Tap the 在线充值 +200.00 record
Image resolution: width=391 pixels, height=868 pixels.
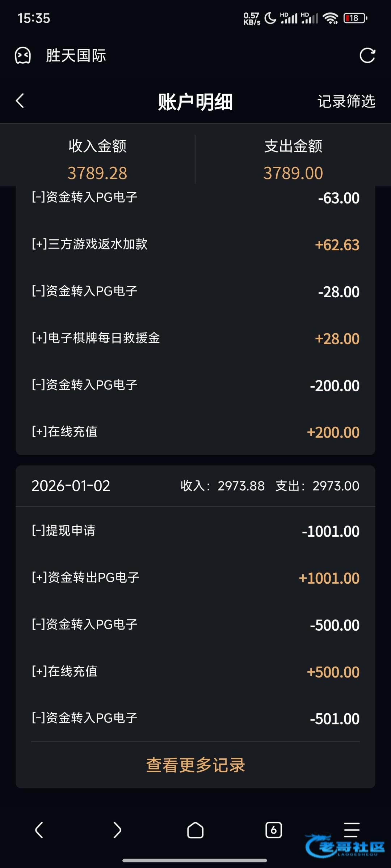[195, 432]
